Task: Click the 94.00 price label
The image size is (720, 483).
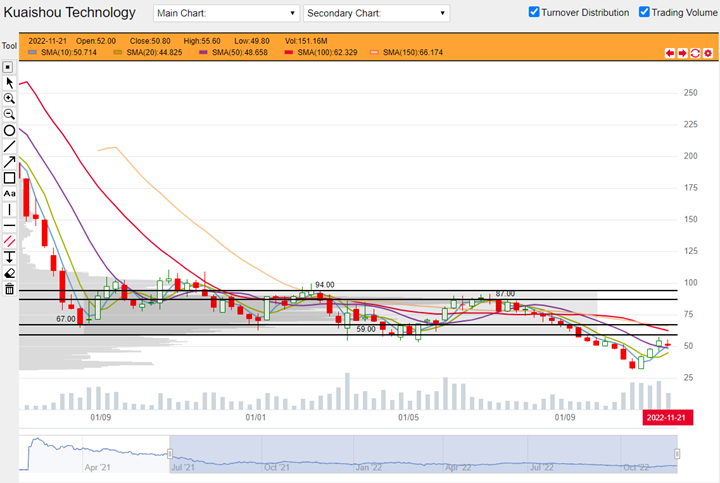Action: point(325,285)
